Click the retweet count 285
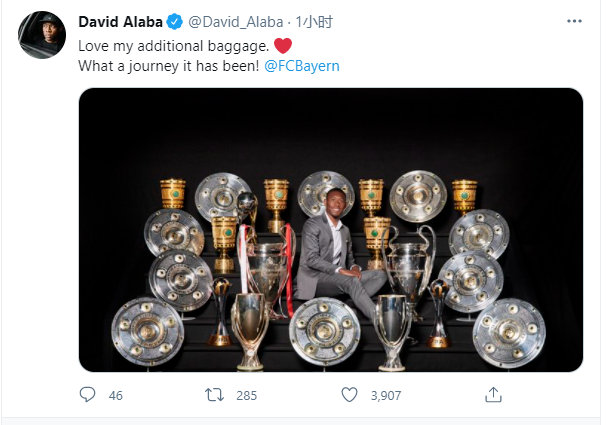606x425 pixels. click(246, 395)
